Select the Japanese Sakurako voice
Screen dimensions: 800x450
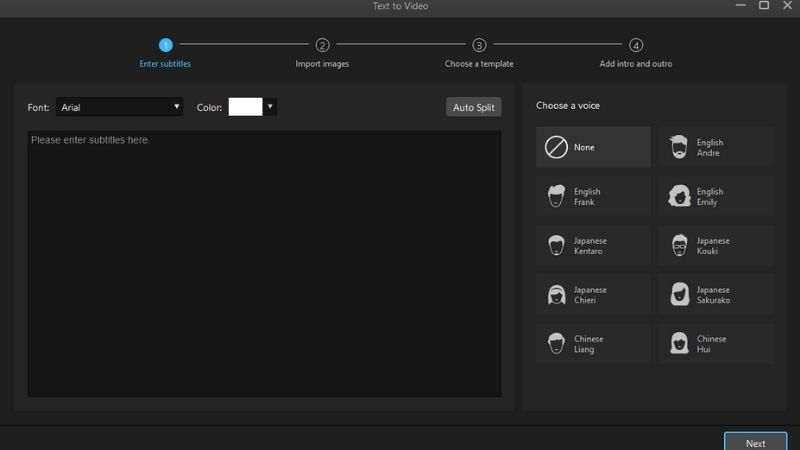tap(716, 294)
